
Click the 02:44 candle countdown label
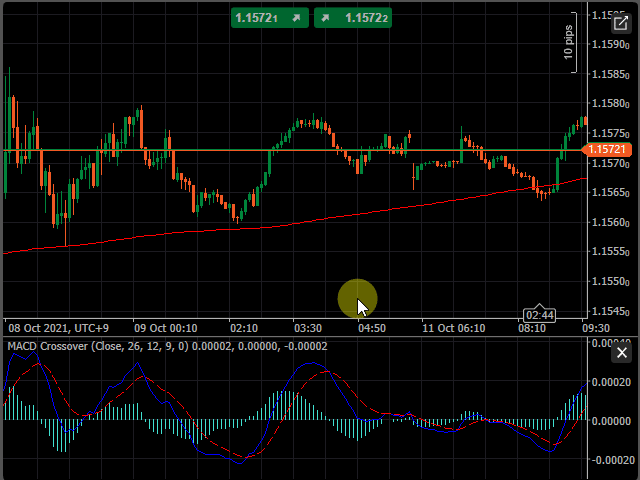pyautogui.click(x=539, y=315)
